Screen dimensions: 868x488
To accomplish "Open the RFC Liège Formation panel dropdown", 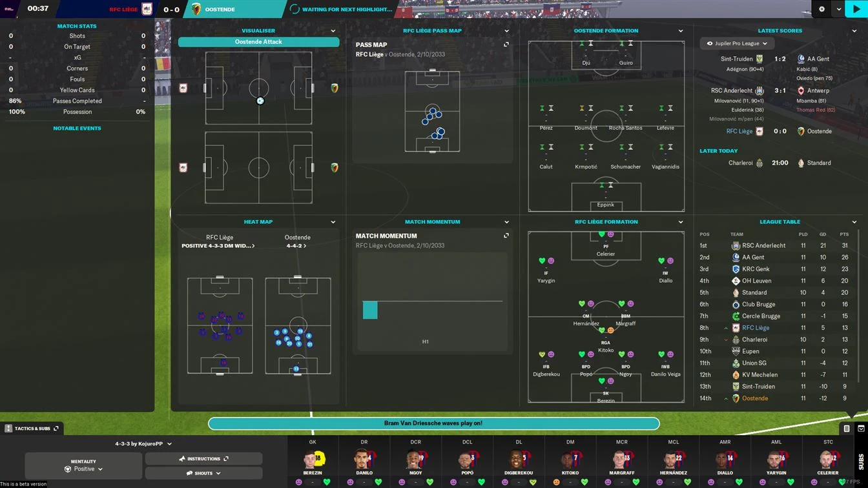I will point(681,222).
